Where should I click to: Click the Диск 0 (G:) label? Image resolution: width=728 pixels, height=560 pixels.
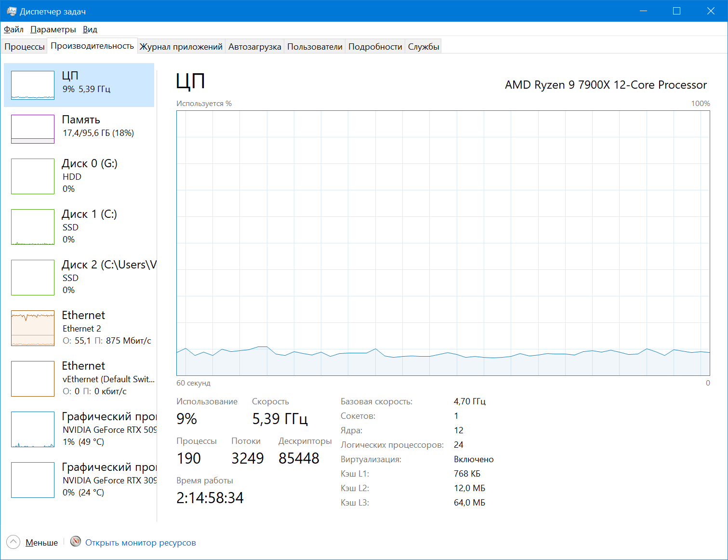(x=90, y=163)
